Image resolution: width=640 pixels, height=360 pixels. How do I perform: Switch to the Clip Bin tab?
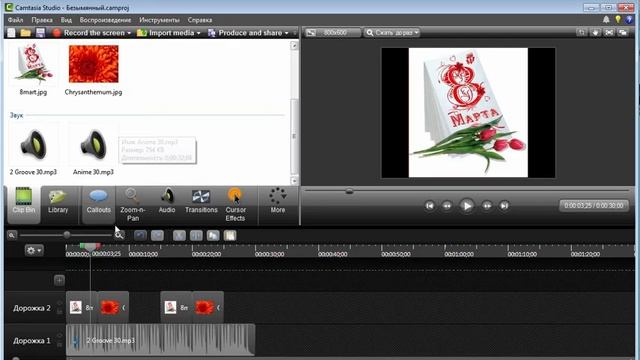coord(24,204)
